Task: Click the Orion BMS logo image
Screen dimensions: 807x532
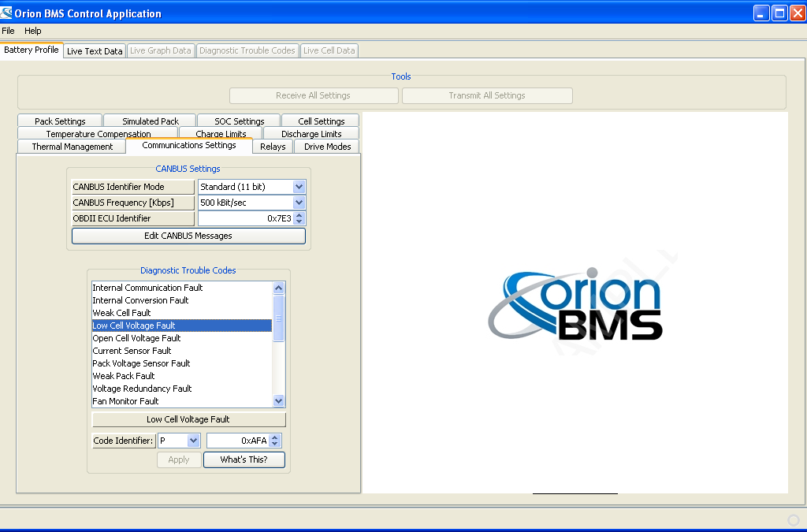Action: pos(575,304)
